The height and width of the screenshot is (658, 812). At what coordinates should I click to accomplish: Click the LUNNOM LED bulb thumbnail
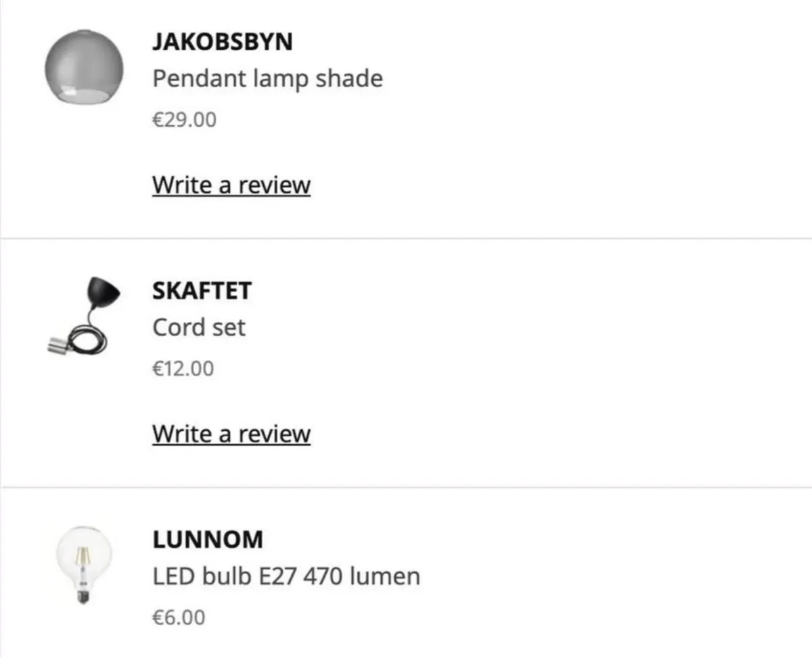click(84, 563)
